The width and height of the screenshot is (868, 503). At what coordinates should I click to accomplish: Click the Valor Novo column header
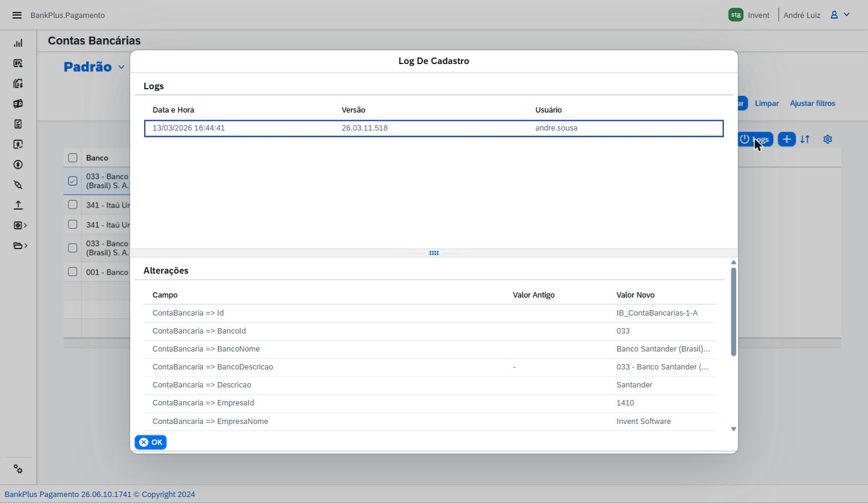tap(636, 295)
